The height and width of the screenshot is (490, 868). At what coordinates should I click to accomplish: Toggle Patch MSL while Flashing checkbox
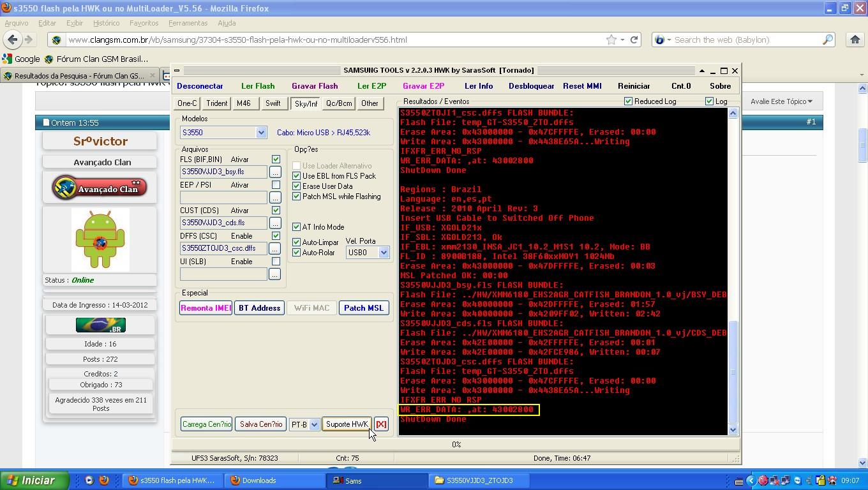296,197
